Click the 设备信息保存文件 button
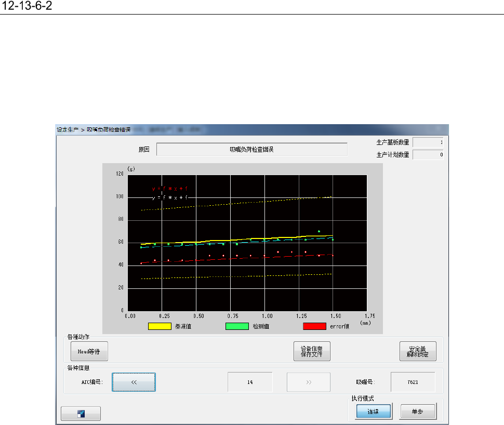 click(x=312, y=351)
